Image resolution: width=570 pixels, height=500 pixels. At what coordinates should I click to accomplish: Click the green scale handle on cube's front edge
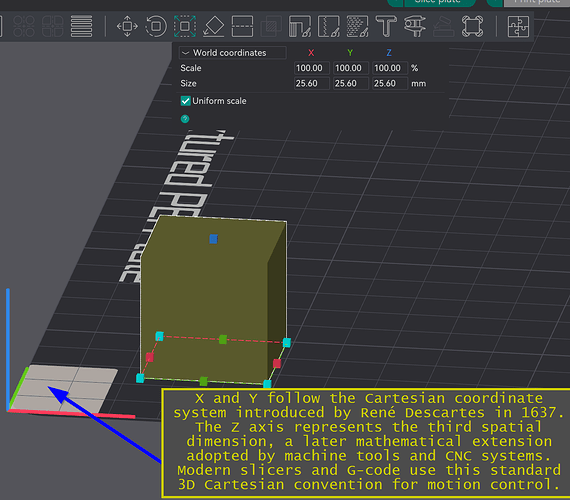pyautogui.click(x=204, y=381)
